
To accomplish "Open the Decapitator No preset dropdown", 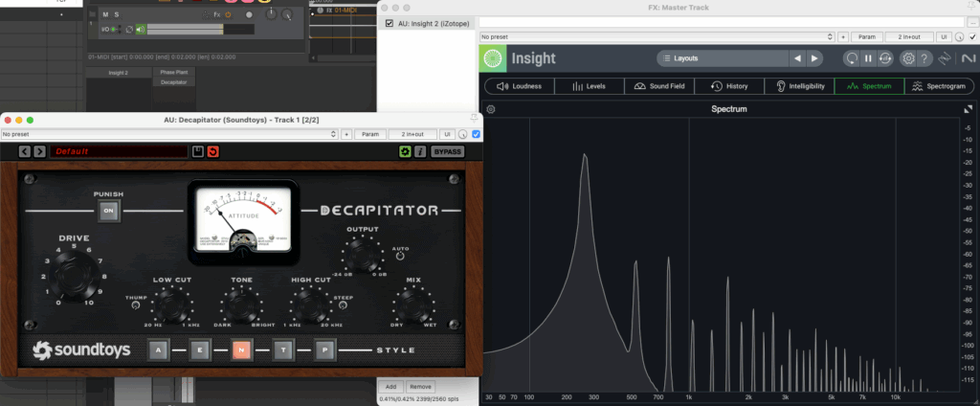I will pos(168,135).
